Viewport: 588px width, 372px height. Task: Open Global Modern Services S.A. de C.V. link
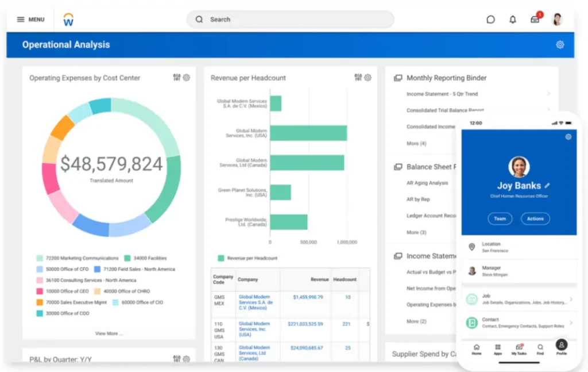(x=256, y=302)
